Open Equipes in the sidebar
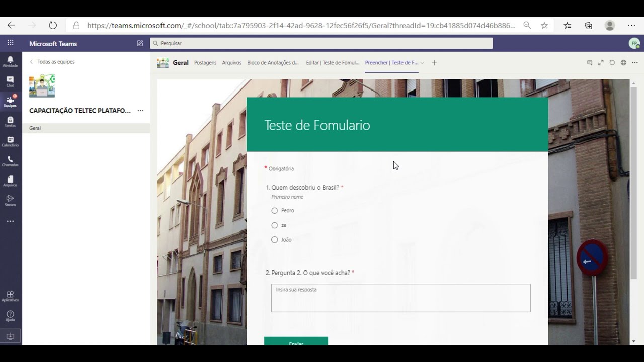Image resolution: width=644 pixels, height=362 pixels. point(10,102)
